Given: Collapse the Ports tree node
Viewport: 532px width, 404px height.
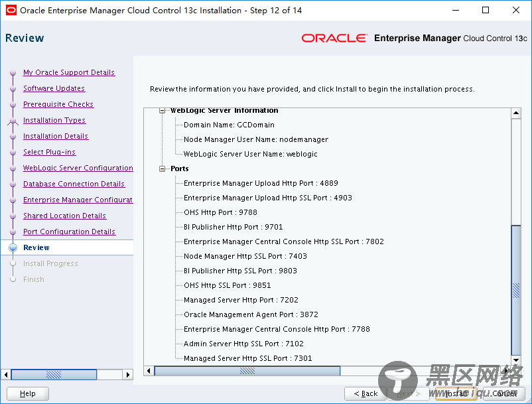Looking at the screenshot, I should tap(162, 168).
